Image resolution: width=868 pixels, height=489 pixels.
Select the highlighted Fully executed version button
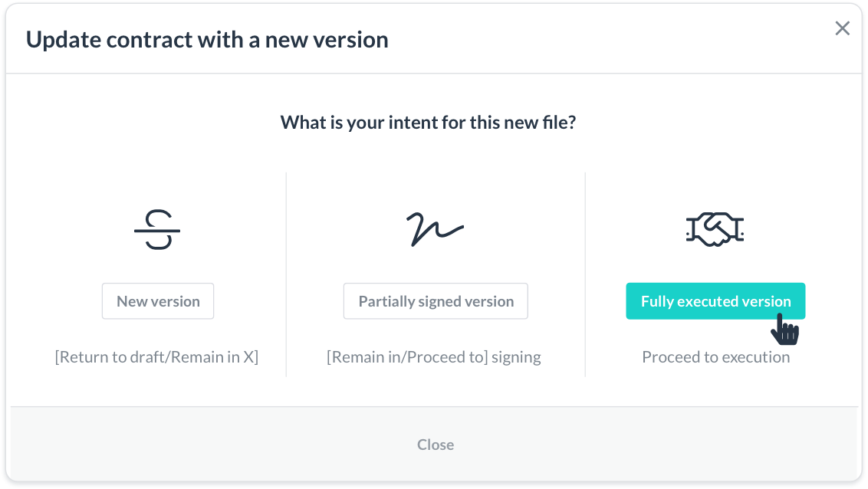pyautogui.click(x=715, y=300)
